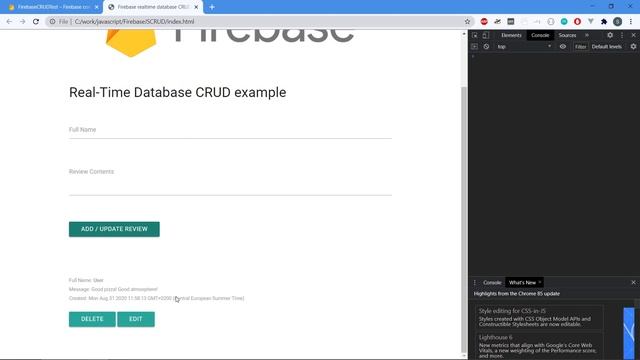This screenshot has width=640, height=360.
Task: Open the Chrome three-dot menu
Action: click(631, 22)
